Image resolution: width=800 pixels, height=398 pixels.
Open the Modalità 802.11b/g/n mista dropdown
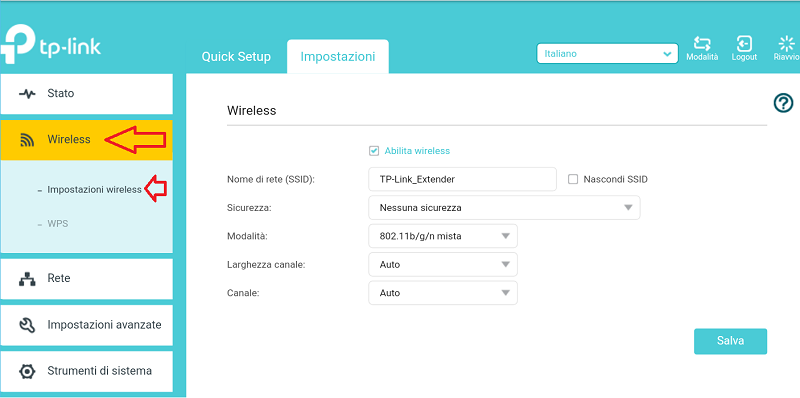(x=443, y=236)
